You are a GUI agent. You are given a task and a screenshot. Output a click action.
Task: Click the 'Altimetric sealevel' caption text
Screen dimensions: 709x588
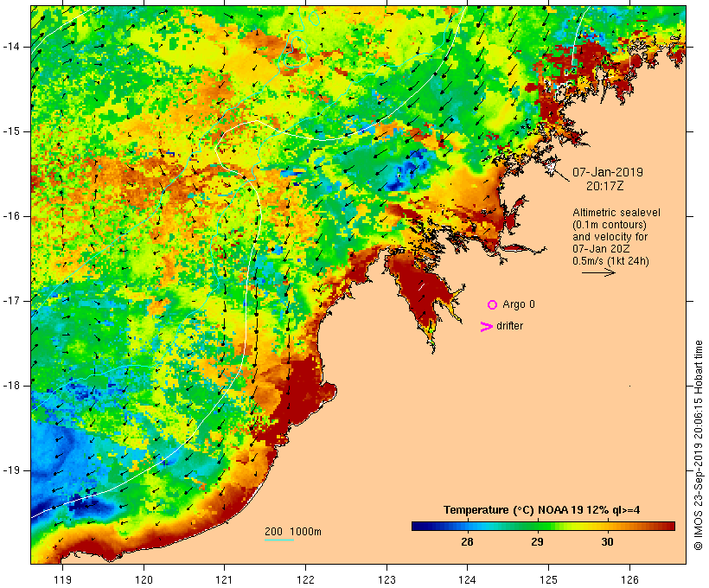616,213
